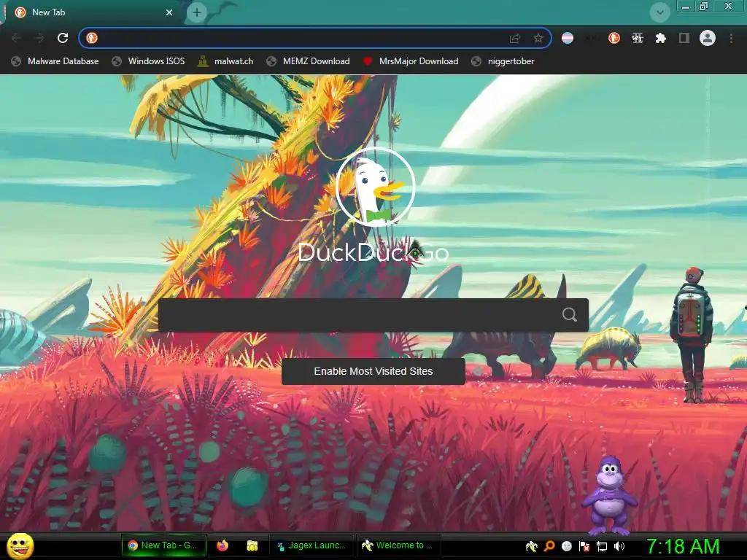Launch Firefox from the taskbar
This screenshot has width=747, height=560.
pos(222,545)
